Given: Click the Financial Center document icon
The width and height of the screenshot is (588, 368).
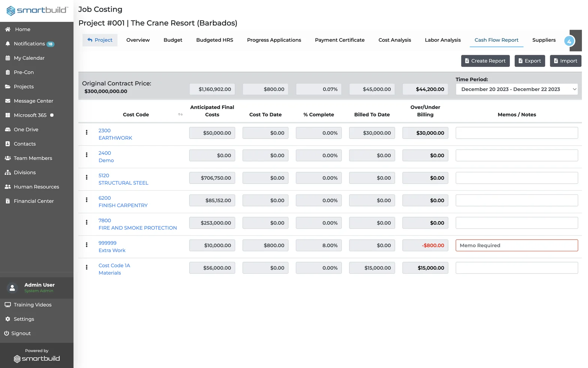Looking at the screenshot, I should (7, 201).
